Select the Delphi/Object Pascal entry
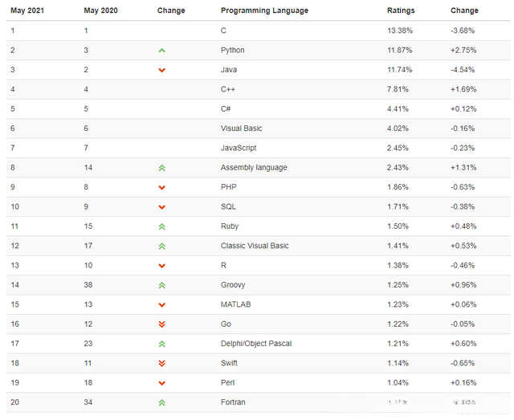The image size is (514, 420). 255,344
